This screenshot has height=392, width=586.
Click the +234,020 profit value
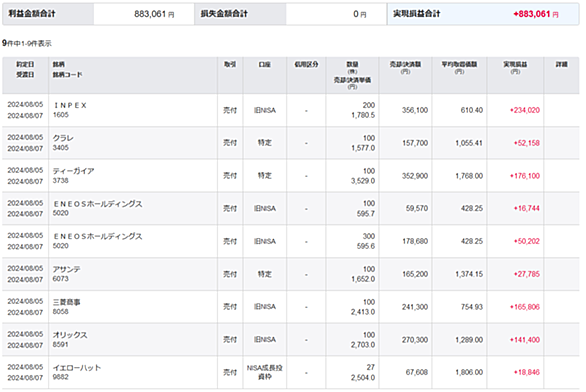(x=525, y=110)
